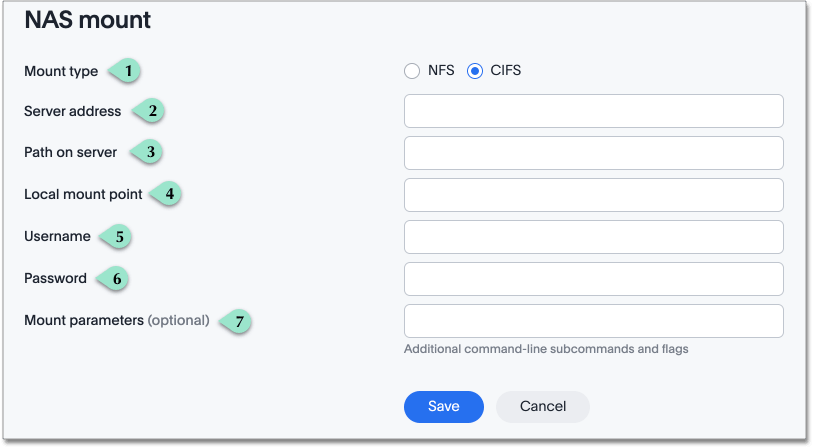Click the Mount type label
The image size is (813, 448).
61,71
